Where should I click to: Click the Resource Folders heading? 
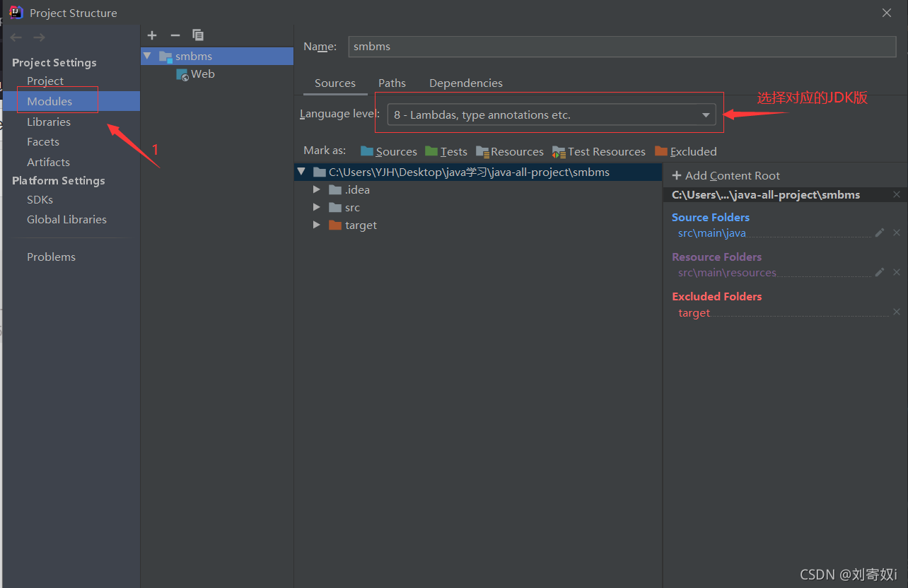pos(716,257)
